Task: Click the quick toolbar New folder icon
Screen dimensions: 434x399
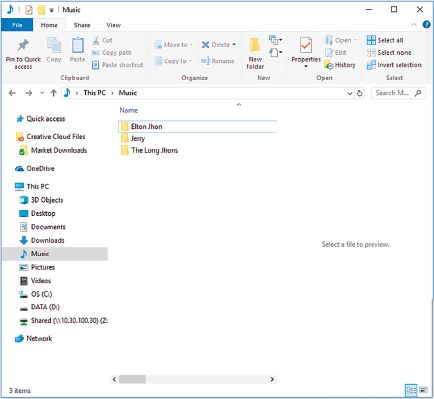Action: click(x=41, y=10)
